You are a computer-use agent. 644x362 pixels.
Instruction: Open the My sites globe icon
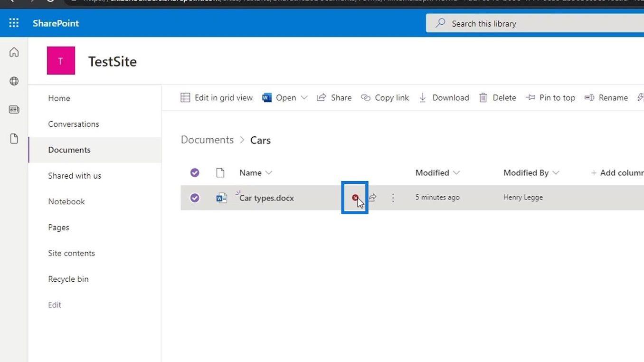pos(14,81)
